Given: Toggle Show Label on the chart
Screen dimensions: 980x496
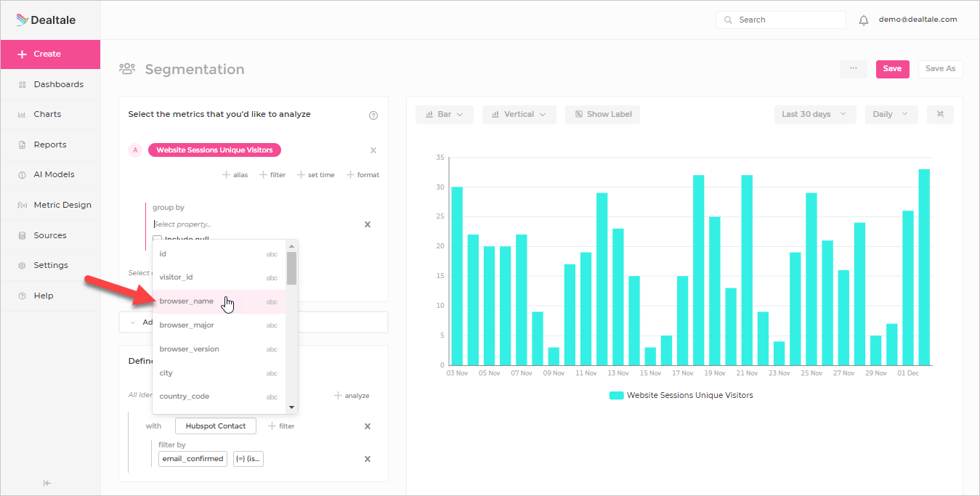Looking at the screenshot, I should click(x=602, y=114).
